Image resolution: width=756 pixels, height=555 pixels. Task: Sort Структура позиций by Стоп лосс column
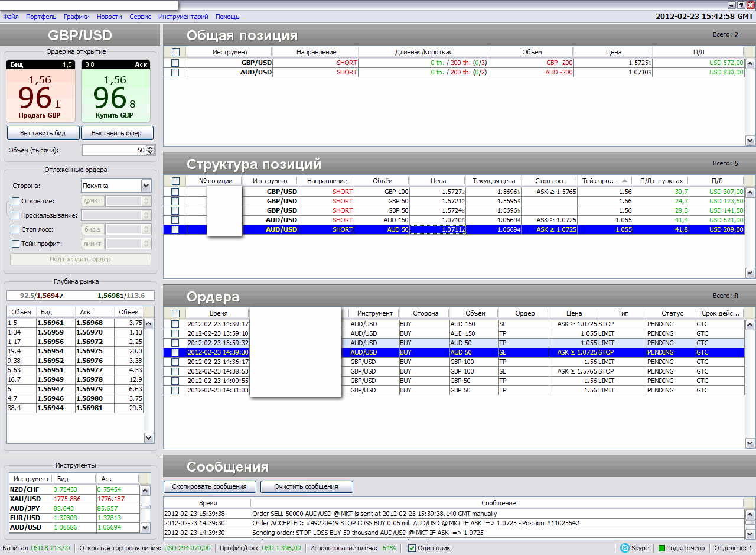pos(550,181)
